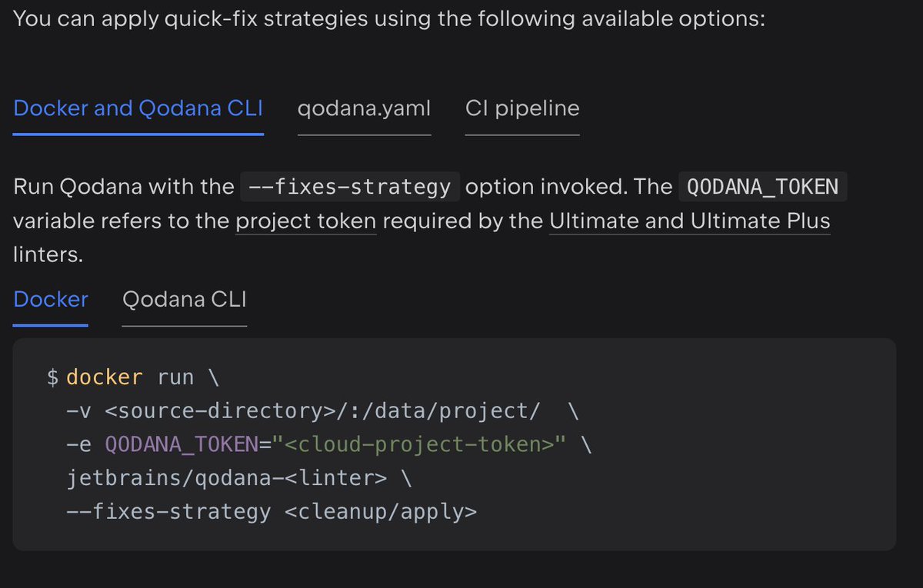Open the project token link
The height and width of the screenshot is (588, 923).
tap(305, 221)
